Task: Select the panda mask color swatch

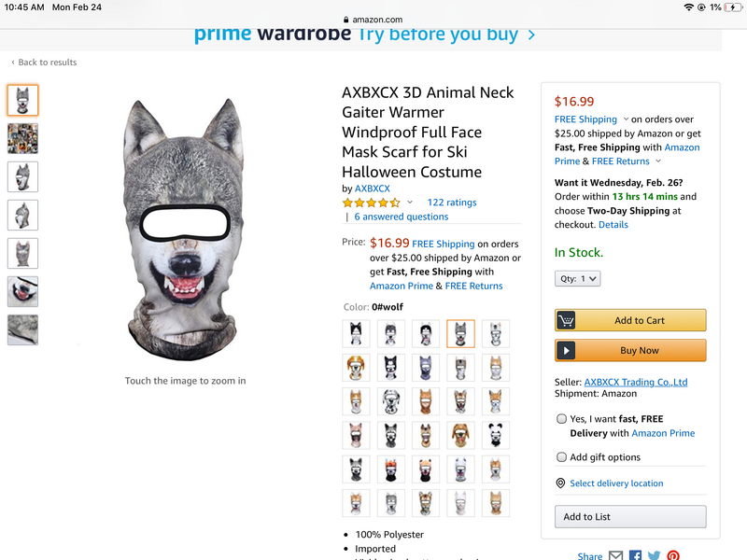Action: (x=496, y=434)
